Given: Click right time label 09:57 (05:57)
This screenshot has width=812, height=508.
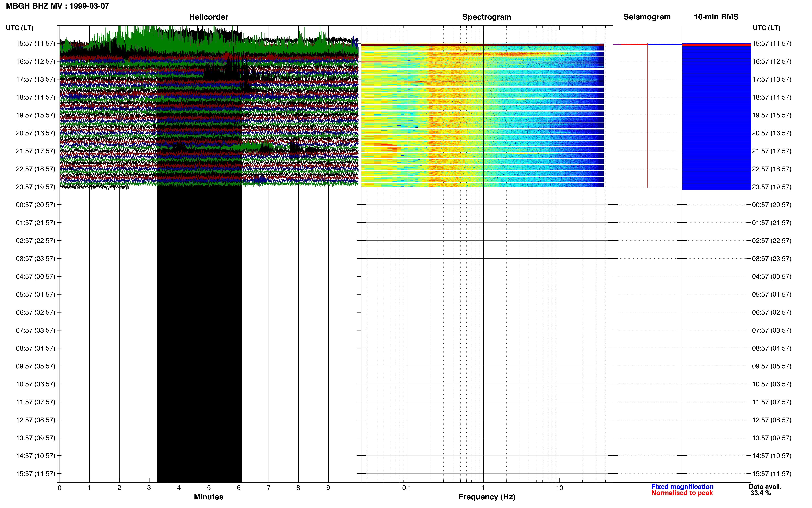Looking at the screenshot, I should tap(772, 366).
